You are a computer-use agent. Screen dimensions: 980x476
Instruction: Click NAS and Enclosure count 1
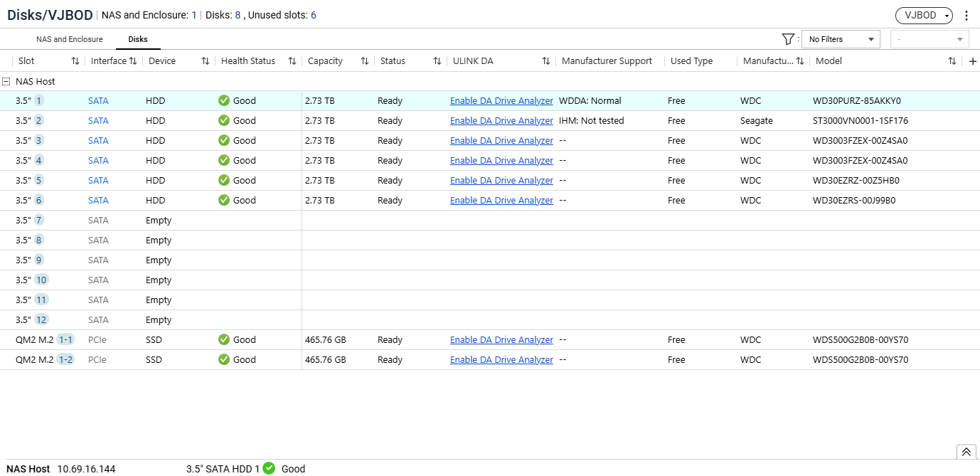[x=194, y=15]
